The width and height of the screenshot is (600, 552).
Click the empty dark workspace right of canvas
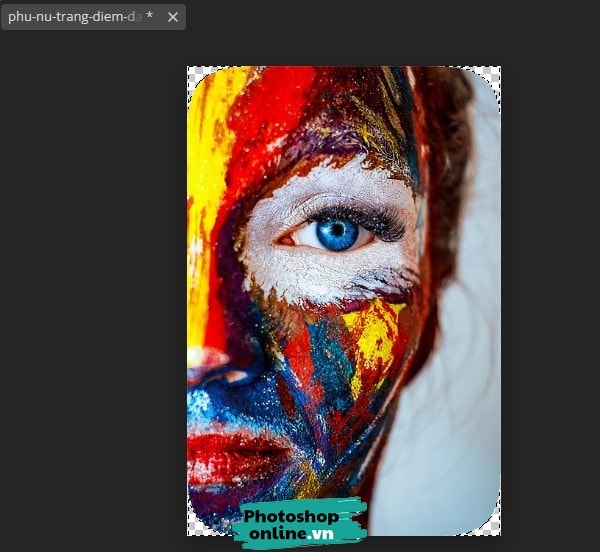point(550,300)
